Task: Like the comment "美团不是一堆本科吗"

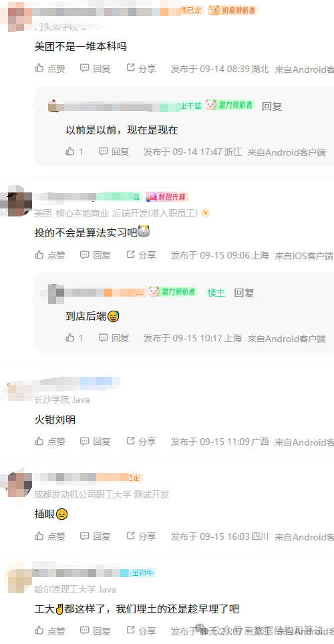Action: 49,69
